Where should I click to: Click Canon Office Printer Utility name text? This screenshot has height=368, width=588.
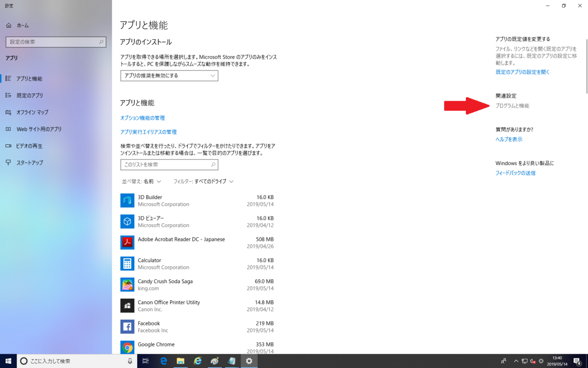click(169, 303)
